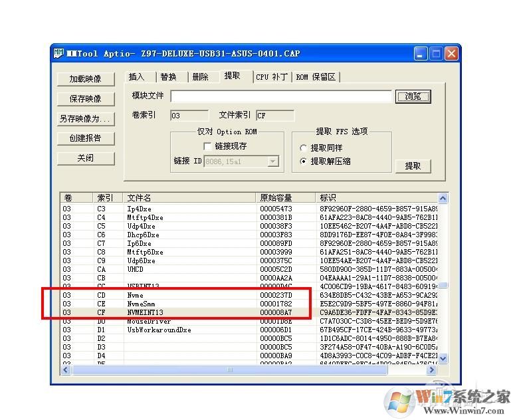The width and height of the screenshot is (515, 420).
Task: Click the 卷索引 field showing 03
Action: pos(189,116)
